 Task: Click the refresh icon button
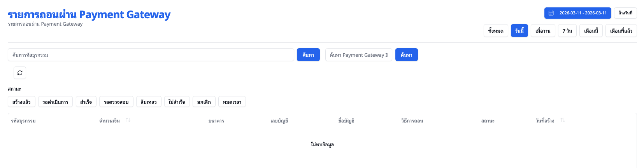click(x=20, y=73)
